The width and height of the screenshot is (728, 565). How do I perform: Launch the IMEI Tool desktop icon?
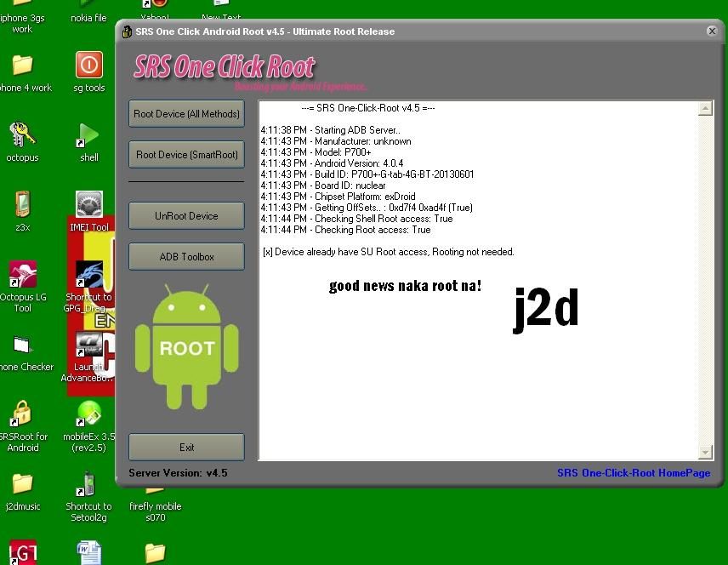coord(88,206)
